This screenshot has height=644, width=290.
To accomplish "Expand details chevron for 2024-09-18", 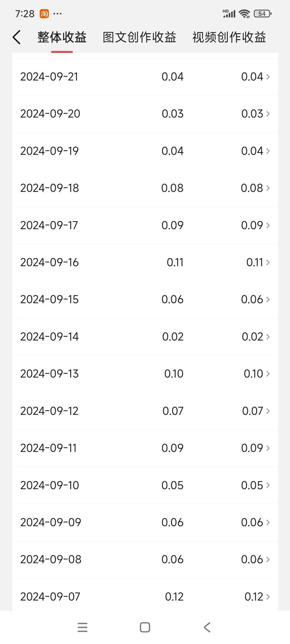I will [x=268, y=188].
